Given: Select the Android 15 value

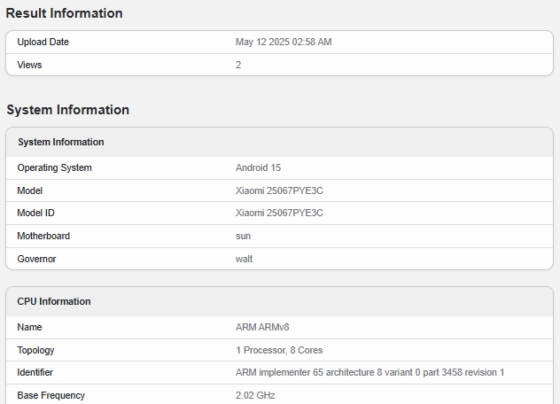Looking at the screenshot, I should point(258,168).
